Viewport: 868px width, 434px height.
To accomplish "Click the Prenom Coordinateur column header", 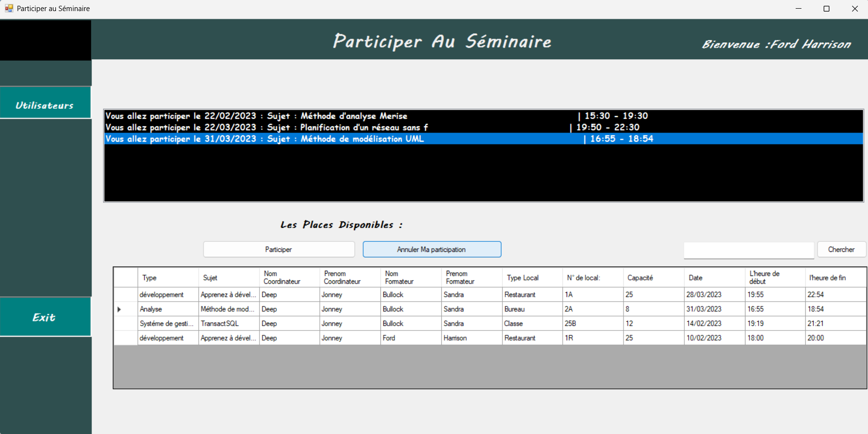I will [x=350, y=277].
